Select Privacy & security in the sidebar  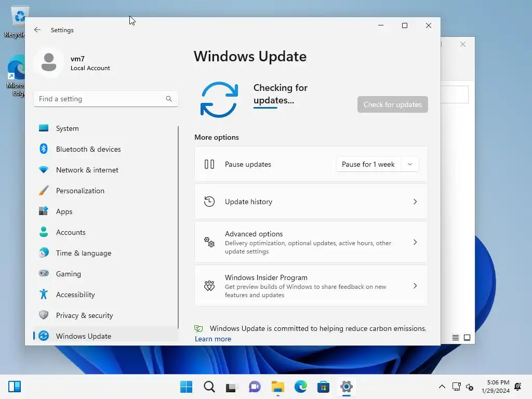click(106, 315)
